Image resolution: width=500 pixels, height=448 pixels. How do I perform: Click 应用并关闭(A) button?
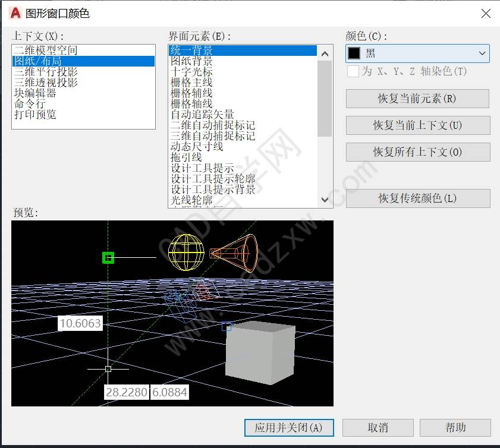[288, 428]
